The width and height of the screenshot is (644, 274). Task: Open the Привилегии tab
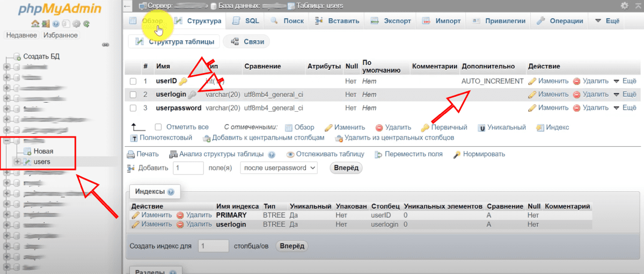[x=498, y=21]
